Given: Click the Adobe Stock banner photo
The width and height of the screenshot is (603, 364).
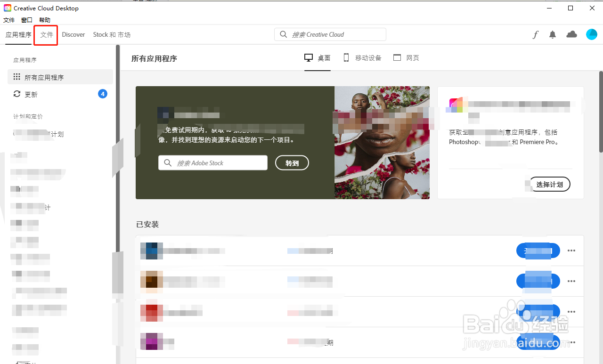Looking at the screenshot, I should click(x=382, y=143).
